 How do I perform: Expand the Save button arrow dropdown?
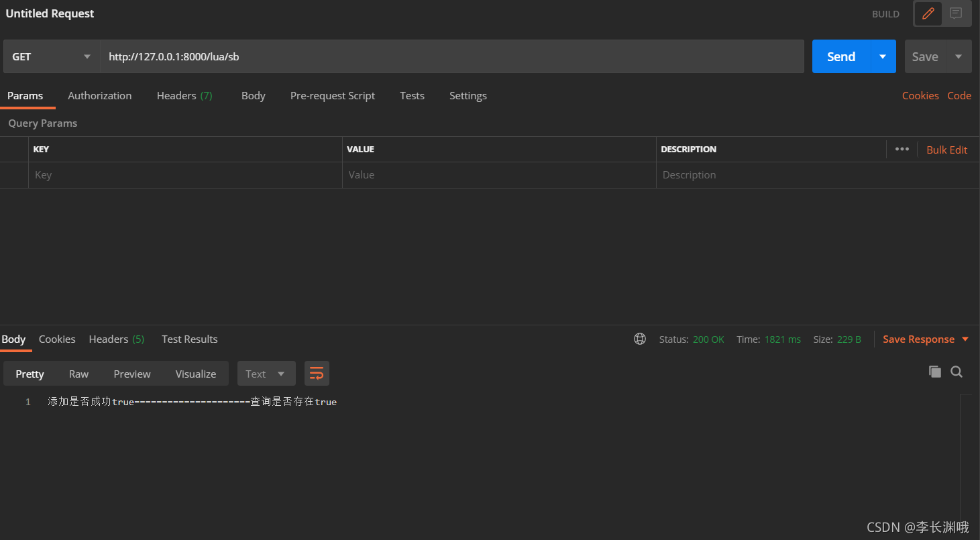(959, 56)
